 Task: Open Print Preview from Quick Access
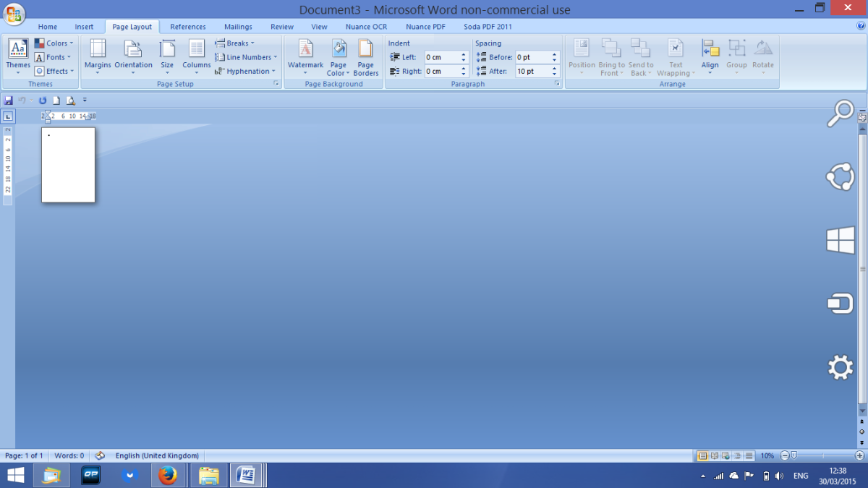click(71, 100)
